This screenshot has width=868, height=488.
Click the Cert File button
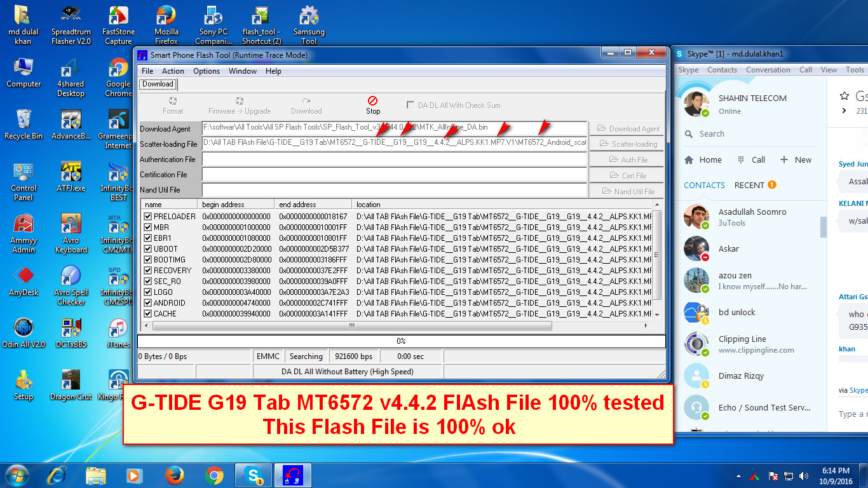coord(627,175)
